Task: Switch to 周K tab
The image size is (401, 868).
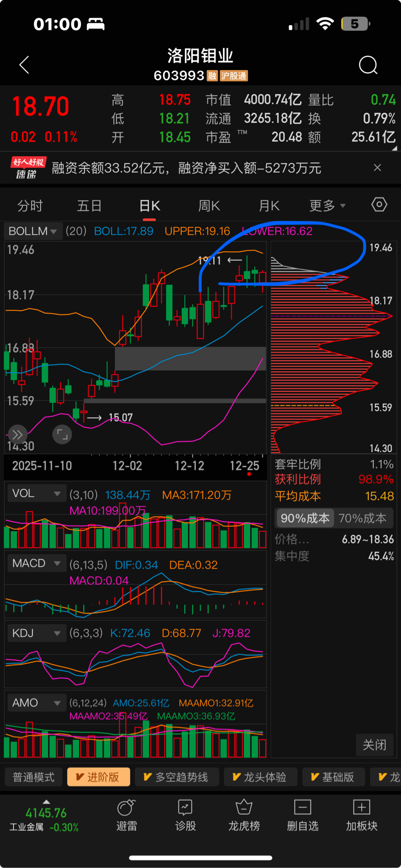Action: point(209,206)
